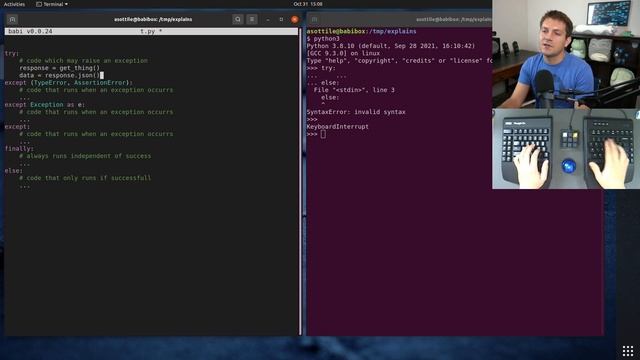The width and height of the screenshot is (640, 360).
Task: Click comment 'always runs independent of success'
Action: (x=85, y=156)
